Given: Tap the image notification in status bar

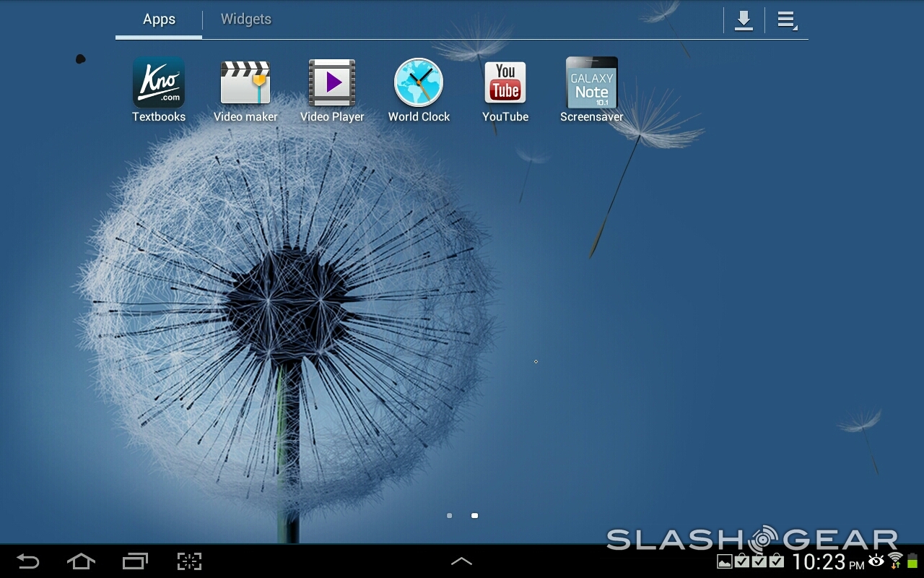Looking at the screenshot, I should 724,561.
